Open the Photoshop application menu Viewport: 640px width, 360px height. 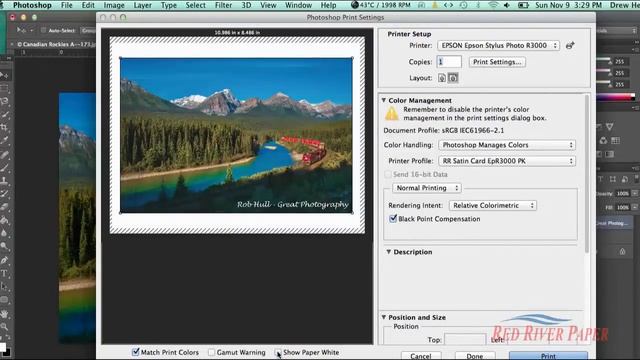32,5
